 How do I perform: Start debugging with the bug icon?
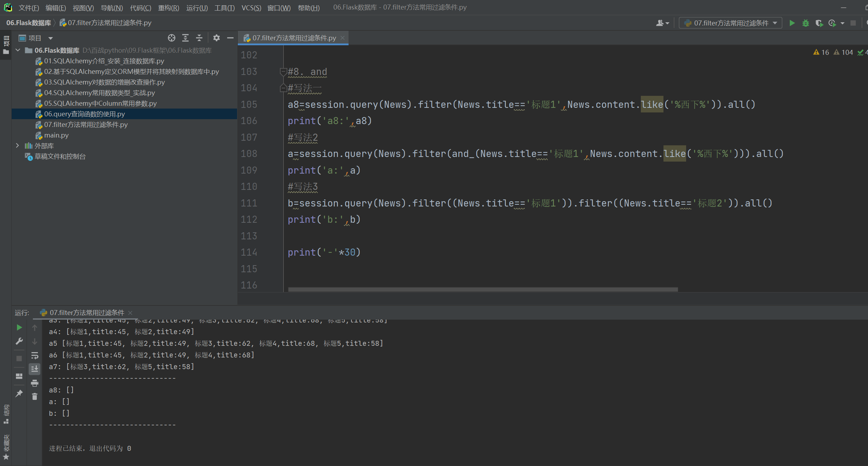tap(805, 23)
